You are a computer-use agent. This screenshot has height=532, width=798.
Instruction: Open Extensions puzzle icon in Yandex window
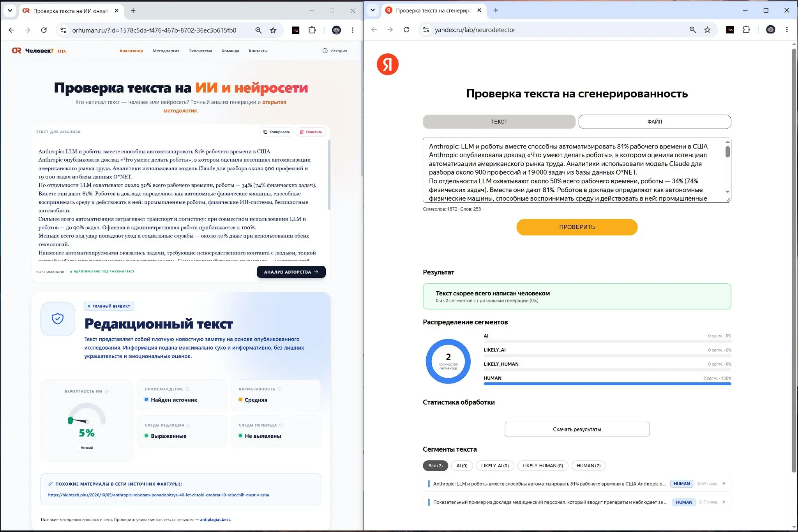(x=746, y=30)
